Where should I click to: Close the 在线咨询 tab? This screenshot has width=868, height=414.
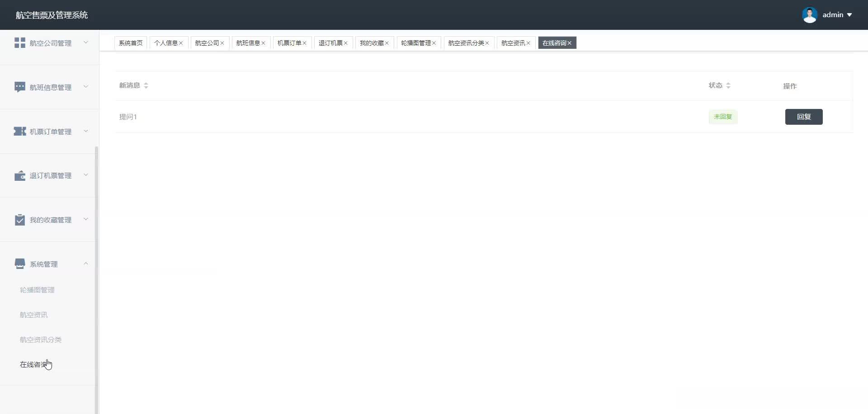click(x=569, y=43)
